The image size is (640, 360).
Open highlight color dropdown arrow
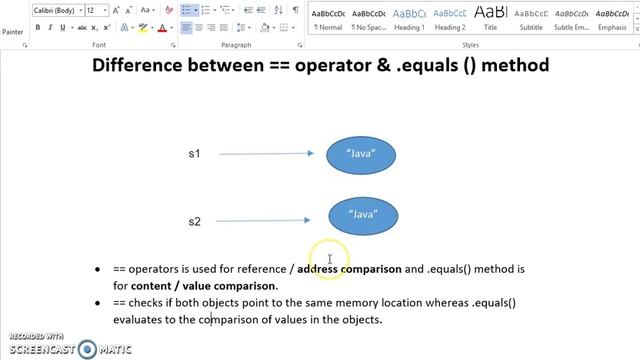pyautogui.click(x=152, y=28)
